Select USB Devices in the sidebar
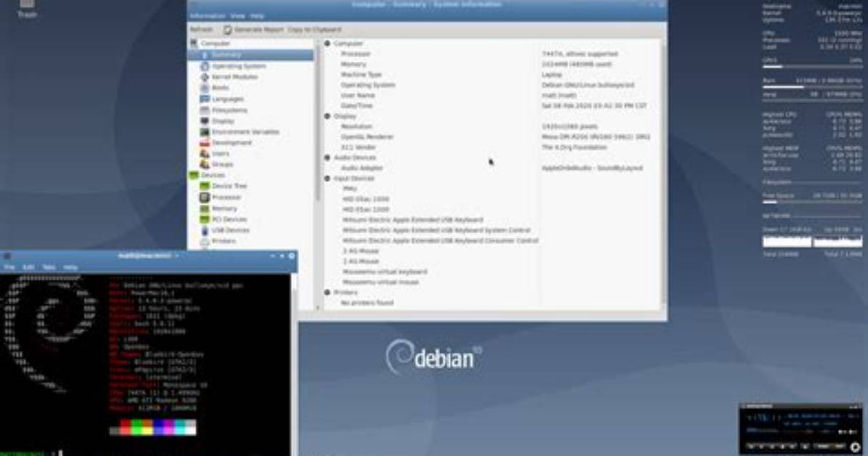The width and height of the screenshot is (868, 456). 230,230
